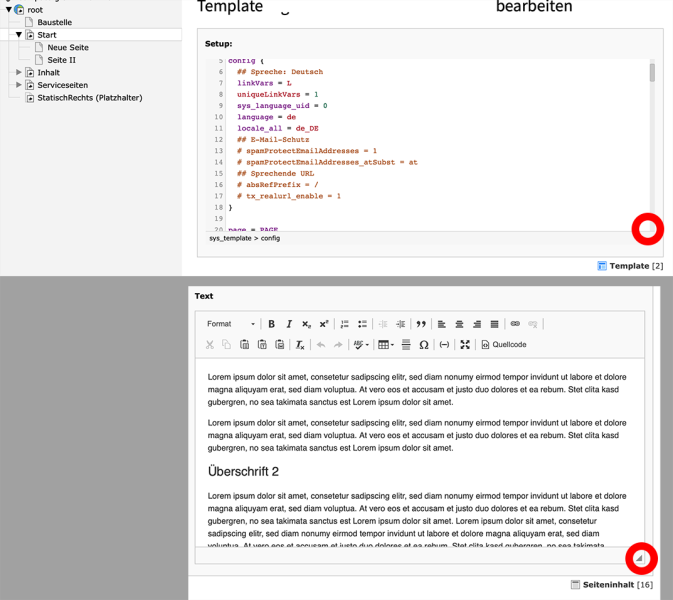Click the '## Sprechende URL' comment line
The image size is (673, 600).
[276, 173]
